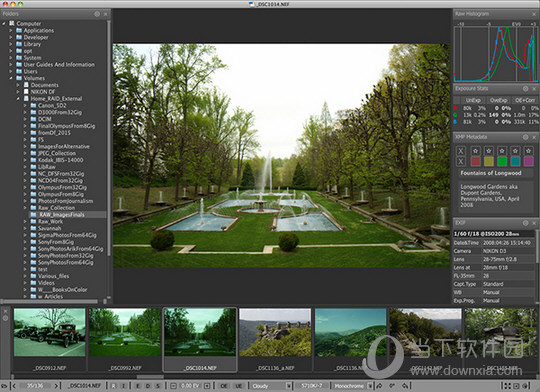The height and width of the screenshot is (392, 540).
Task: Toggle the D (details) button
Action: point(148,386)
